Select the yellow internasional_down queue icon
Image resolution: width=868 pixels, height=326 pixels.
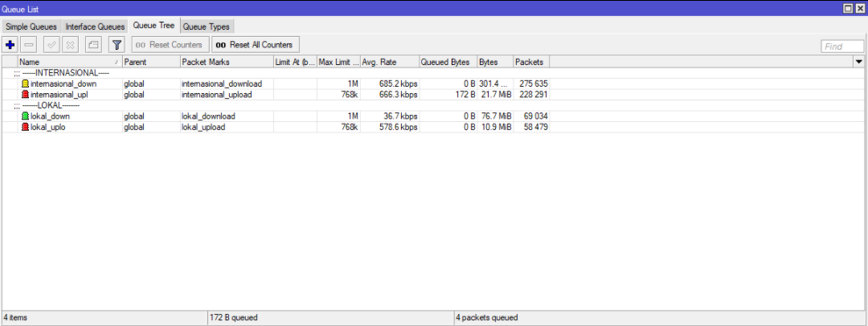tap(25, 84)
